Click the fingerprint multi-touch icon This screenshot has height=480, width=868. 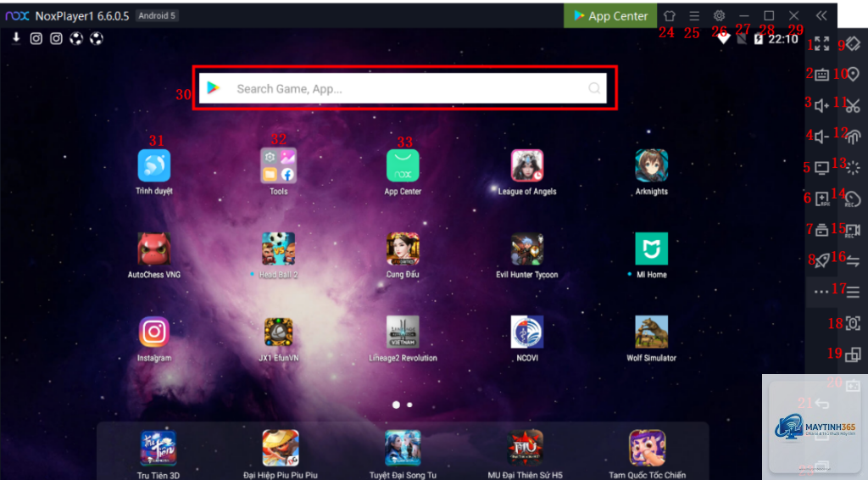pos(854,137)
